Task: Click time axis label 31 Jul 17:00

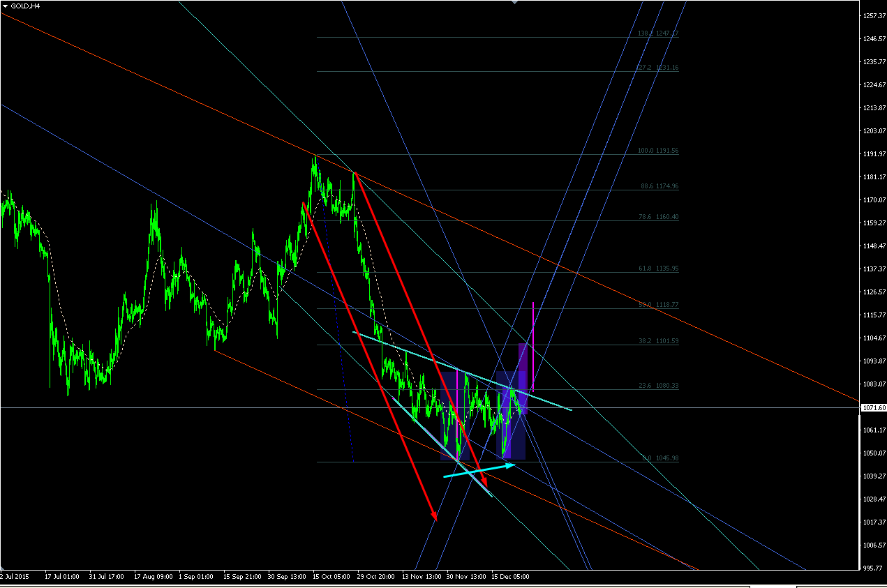Action: click(106, 577)
